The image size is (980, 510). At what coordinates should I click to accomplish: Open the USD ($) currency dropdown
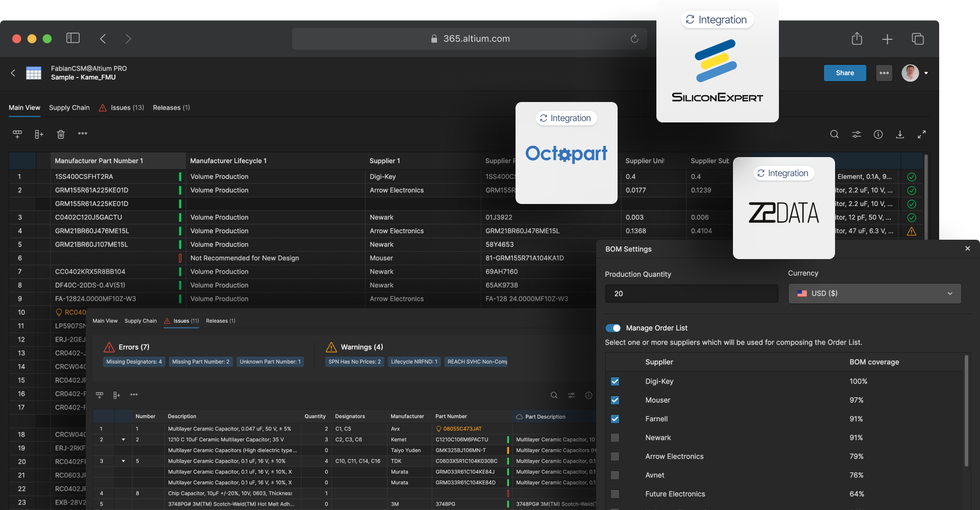pos(875,294)
